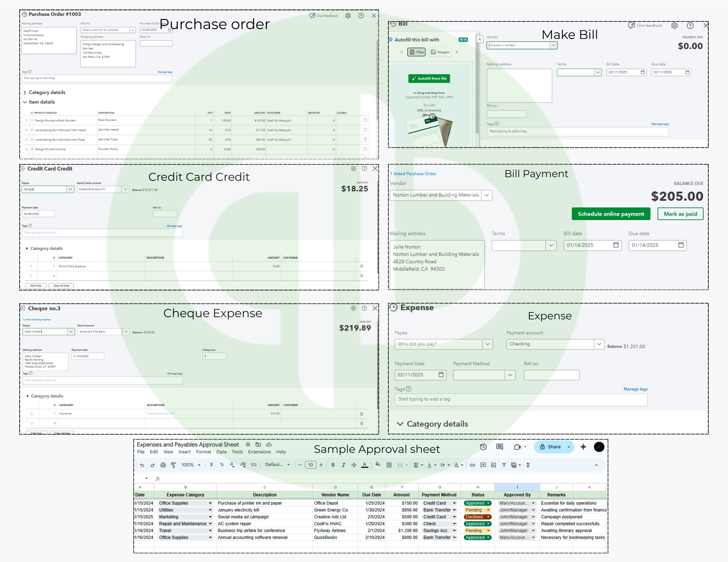Click Manage tags link in Expense window

pyautogui.click(x=636, y=389)
